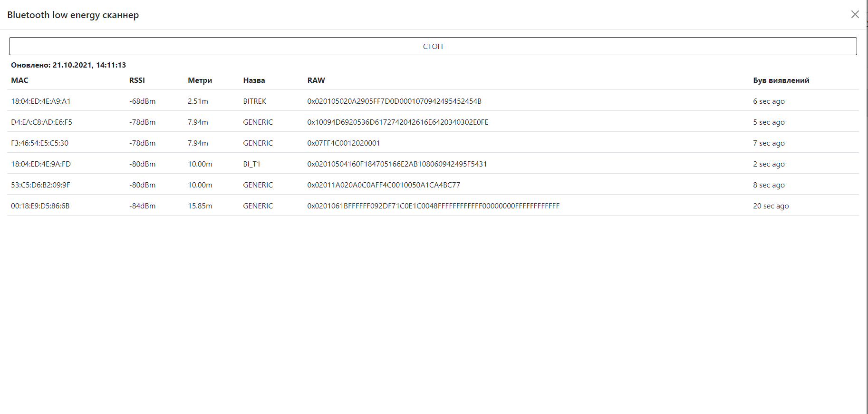This screenshot has height=414, width=868.
Task: Click the BITREK device name
Action: 254,101
